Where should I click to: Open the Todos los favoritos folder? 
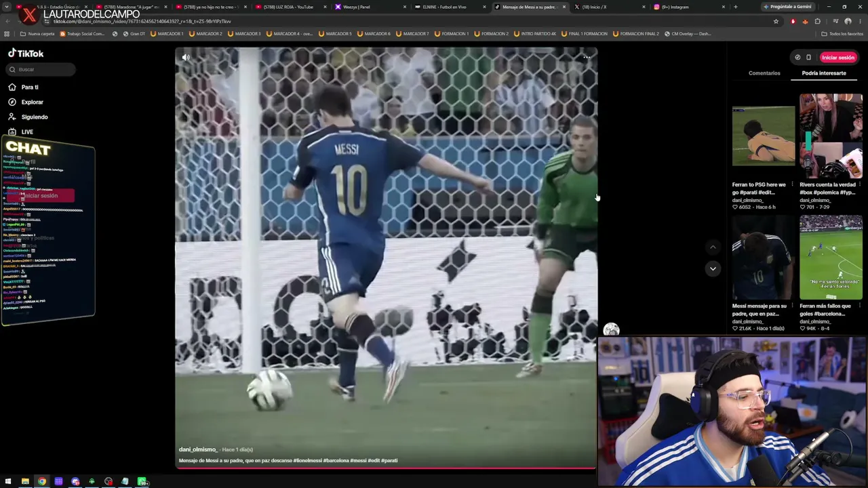point(842,34)
